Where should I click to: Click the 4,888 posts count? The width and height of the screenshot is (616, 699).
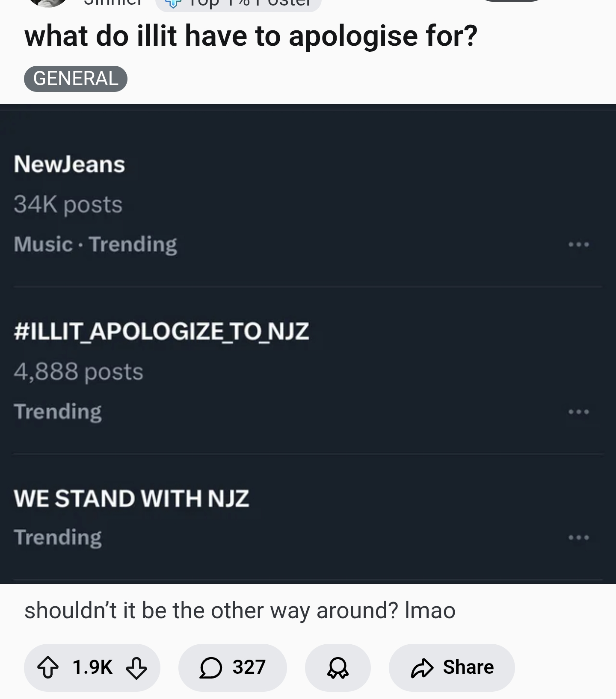(78, 372)
